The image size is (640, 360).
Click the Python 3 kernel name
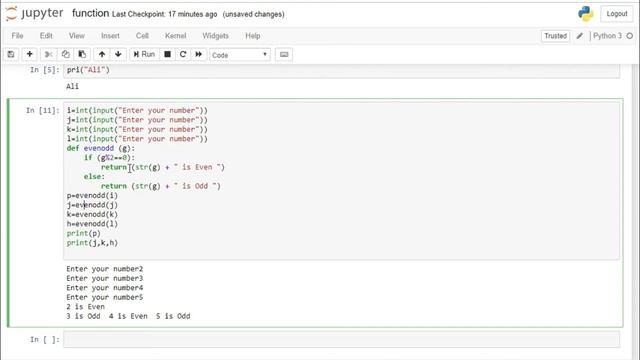607,36
